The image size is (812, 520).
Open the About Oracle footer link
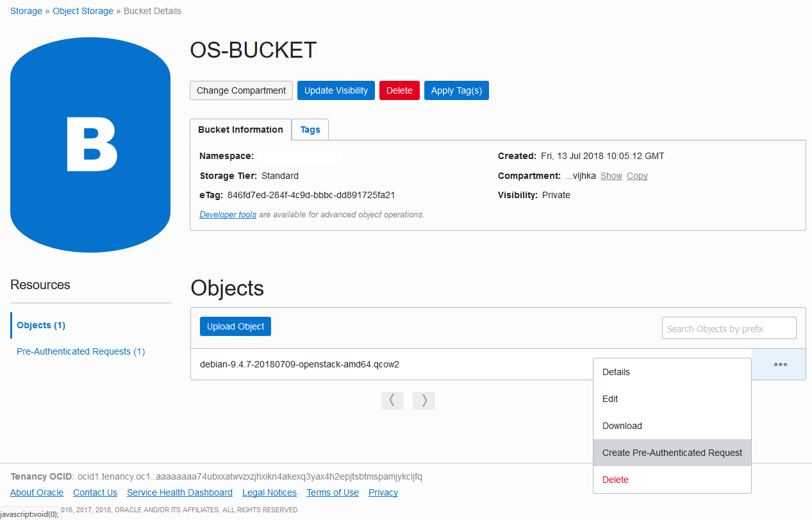(37, 492)
